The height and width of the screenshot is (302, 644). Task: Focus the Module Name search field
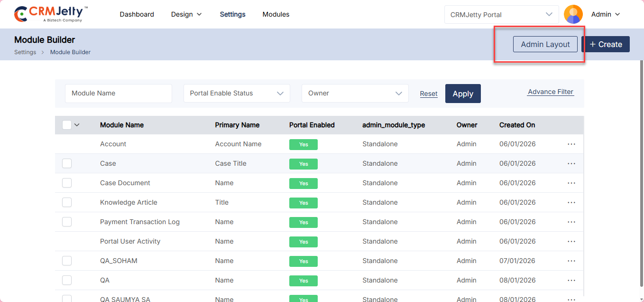coord(118,94)
